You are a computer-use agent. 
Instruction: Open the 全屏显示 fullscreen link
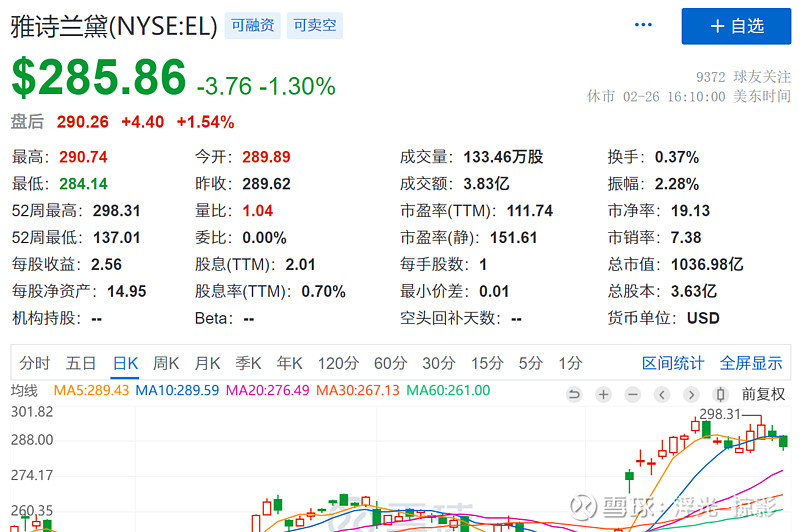pyautogui.click(x=751, y=363)
